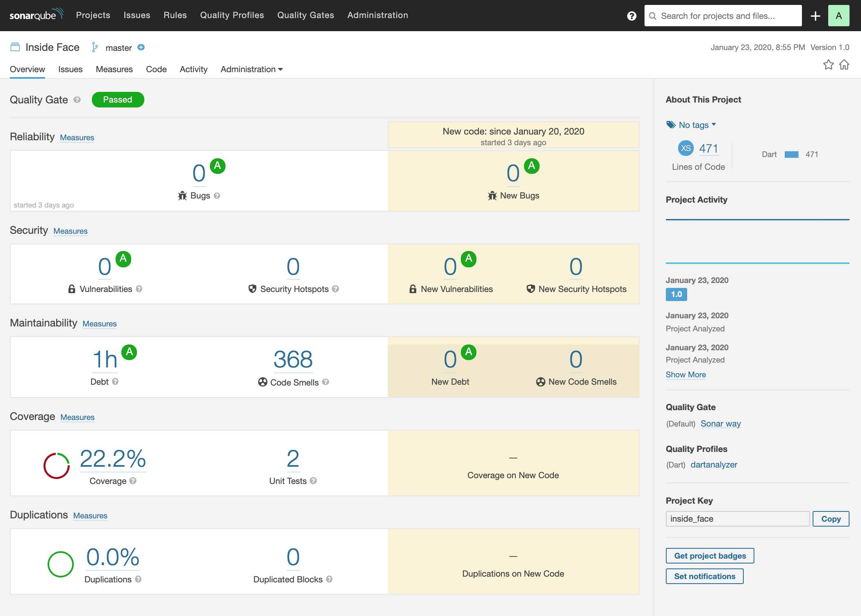Open the Sonar way quality gate link

[720, 424]
